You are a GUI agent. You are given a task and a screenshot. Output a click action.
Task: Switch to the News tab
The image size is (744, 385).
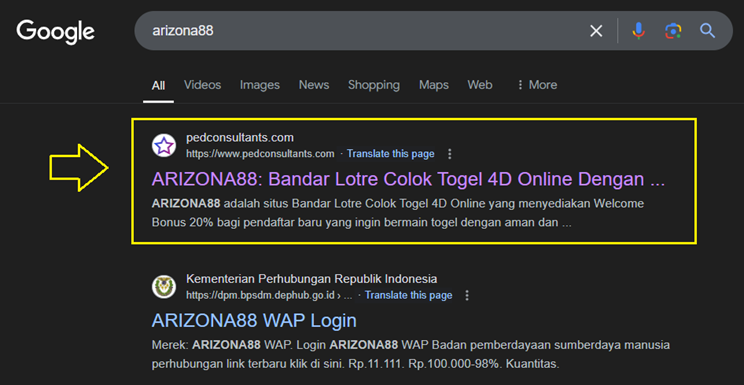click(314, 85)
